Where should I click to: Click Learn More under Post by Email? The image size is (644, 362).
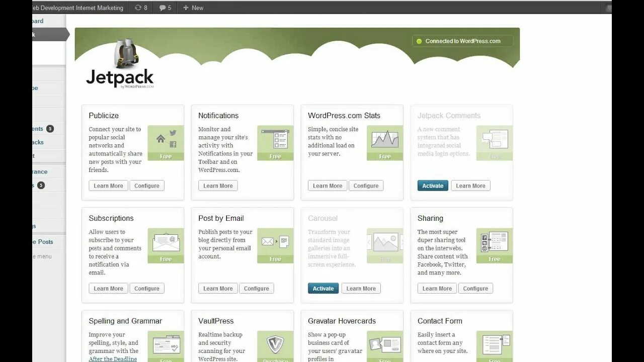(x=218, y=289)
